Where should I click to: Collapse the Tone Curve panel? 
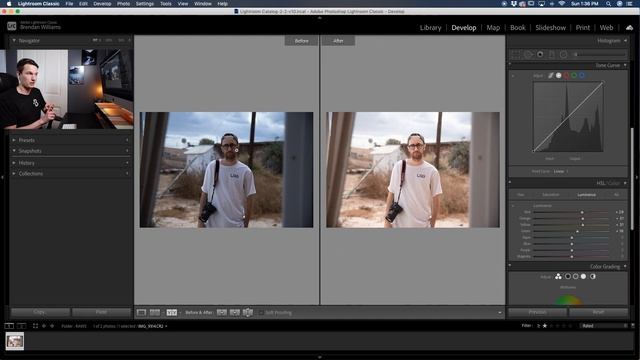click(625, 65)
